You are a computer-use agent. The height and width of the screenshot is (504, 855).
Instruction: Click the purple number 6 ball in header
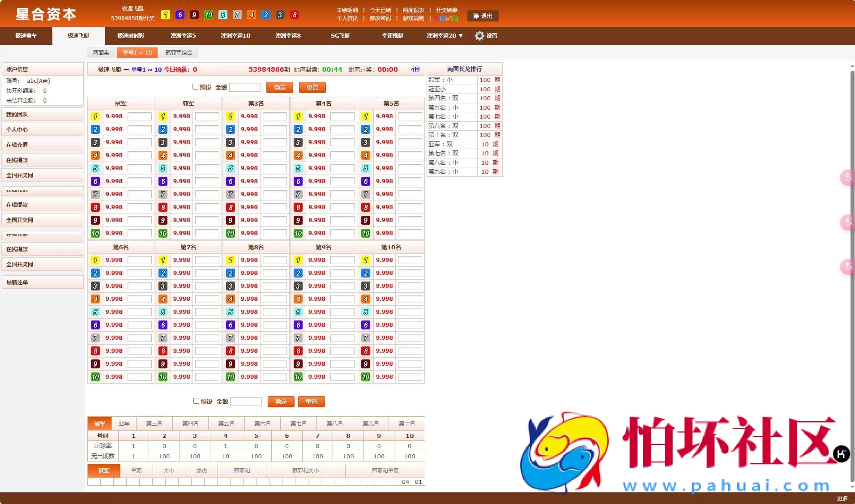[180, 15]
